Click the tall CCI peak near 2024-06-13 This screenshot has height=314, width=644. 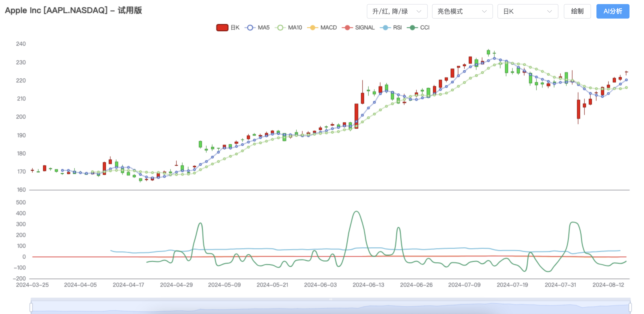(356, 212)
